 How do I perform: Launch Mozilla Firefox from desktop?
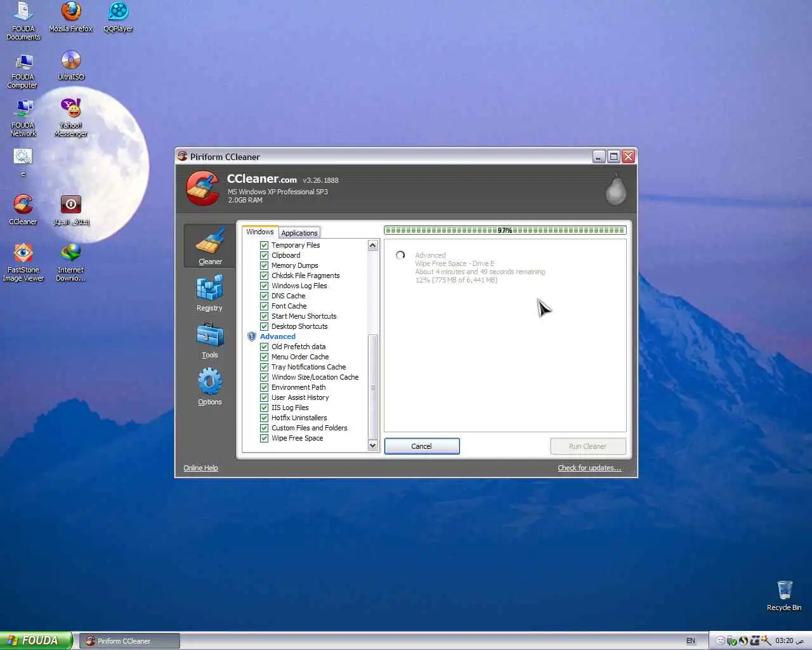[x=70, y=17]
